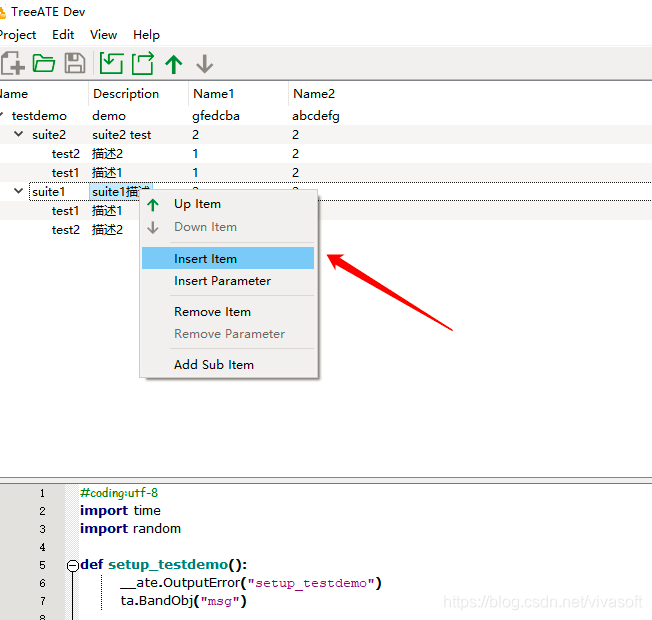Select the suite2 tree item
Viewport: 652px width, 620px height.
tap(49, 135)
